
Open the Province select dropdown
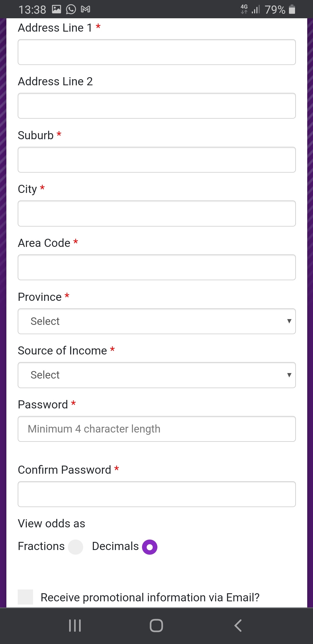click(x=156, y=321)
